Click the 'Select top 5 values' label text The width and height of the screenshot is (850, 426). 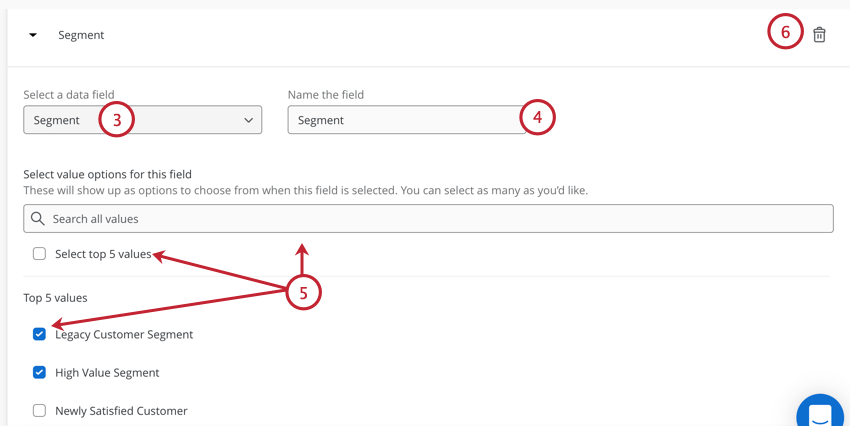(x=103, y=254)
